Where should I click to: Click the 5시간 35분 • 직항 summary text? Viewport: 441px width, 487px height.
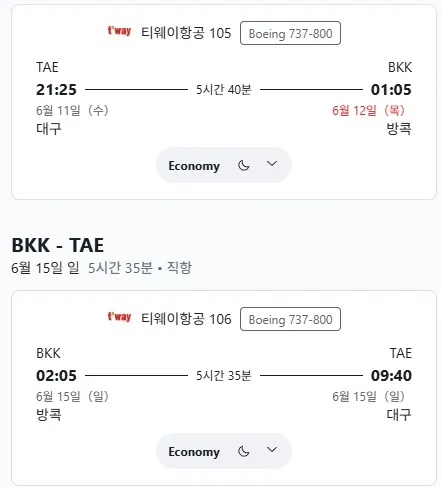(140, 268)
